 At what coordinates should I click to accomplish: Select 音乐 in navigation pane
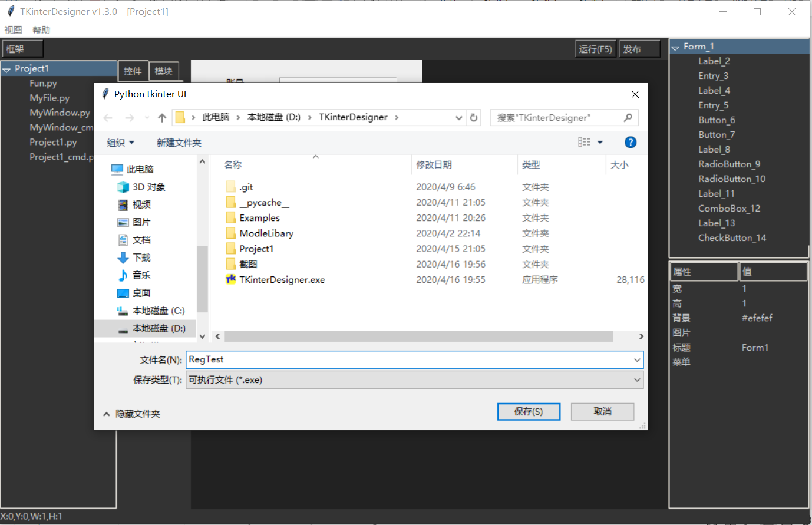(134, 275)
